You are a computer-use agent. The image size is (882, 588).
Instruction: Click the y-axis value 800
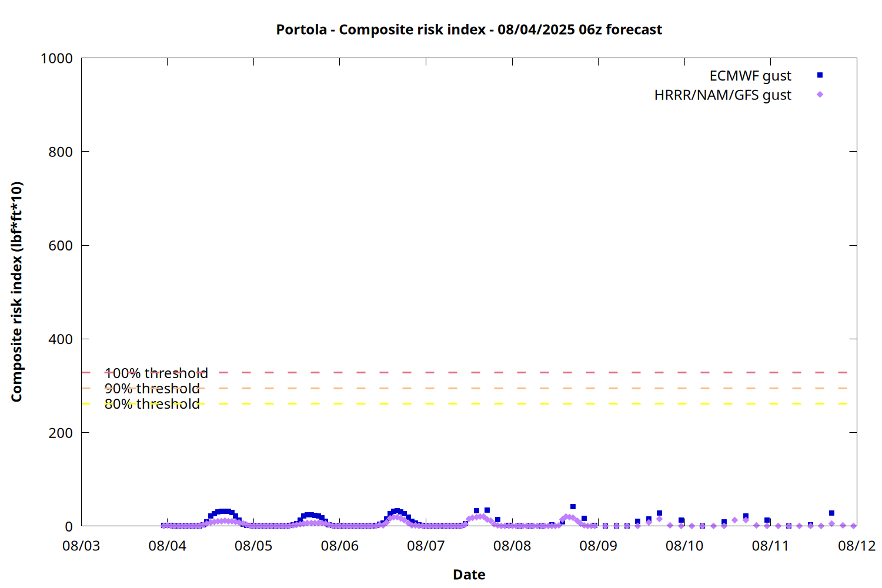[x=61, y=152]
